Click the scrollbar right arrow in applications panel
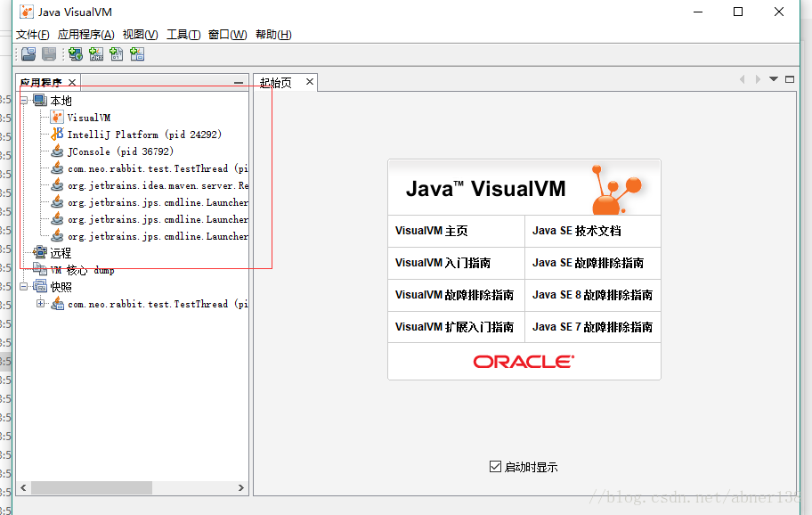 click(240, 488)
